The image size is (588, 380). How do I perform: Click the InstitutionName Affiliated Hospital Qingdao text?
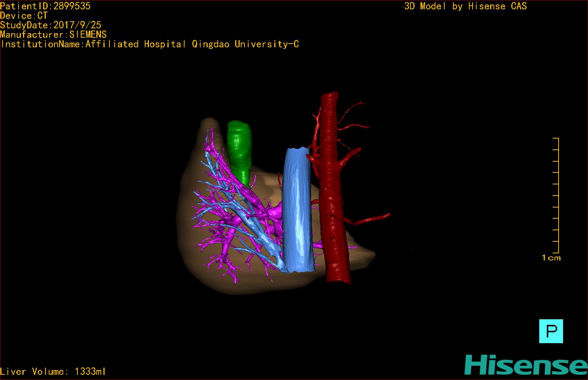pos(150,44)
